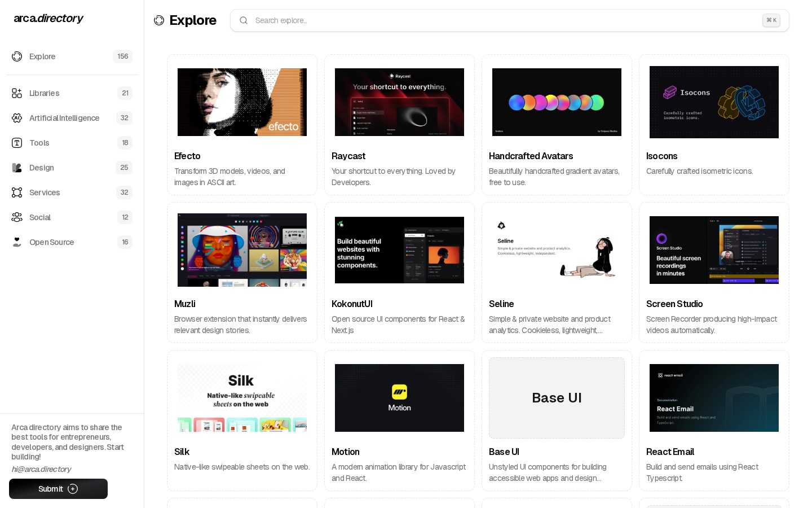Select the Artificial Intelligence category
The image size is (812, 508).
[x=72, y=118]
